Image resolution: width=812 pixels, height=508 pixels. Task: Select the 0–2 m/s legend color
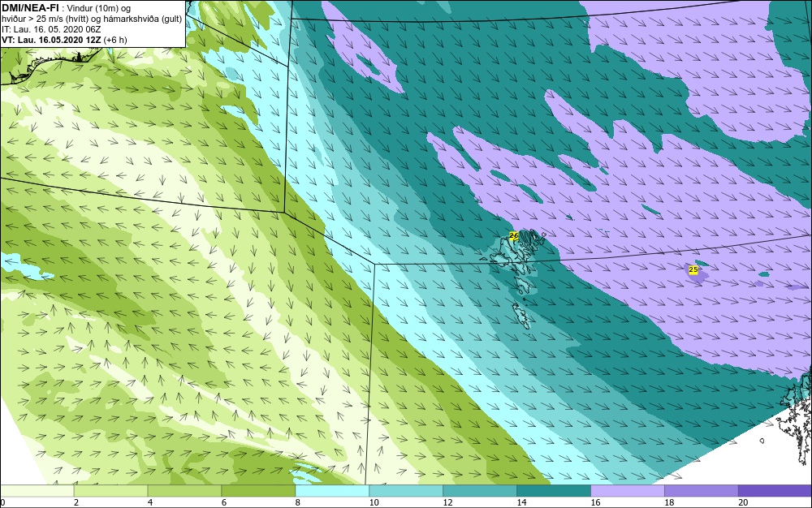click(x=37, y=491)
